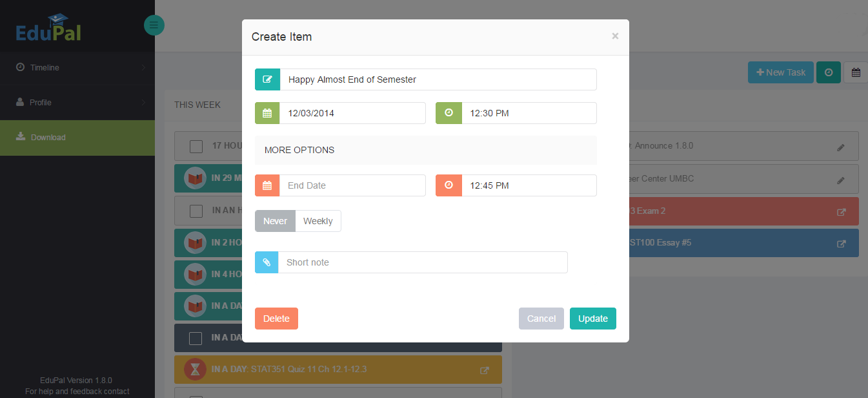
Task: Check the box on the 17 HOU row
Action: [x=196, y=147]
